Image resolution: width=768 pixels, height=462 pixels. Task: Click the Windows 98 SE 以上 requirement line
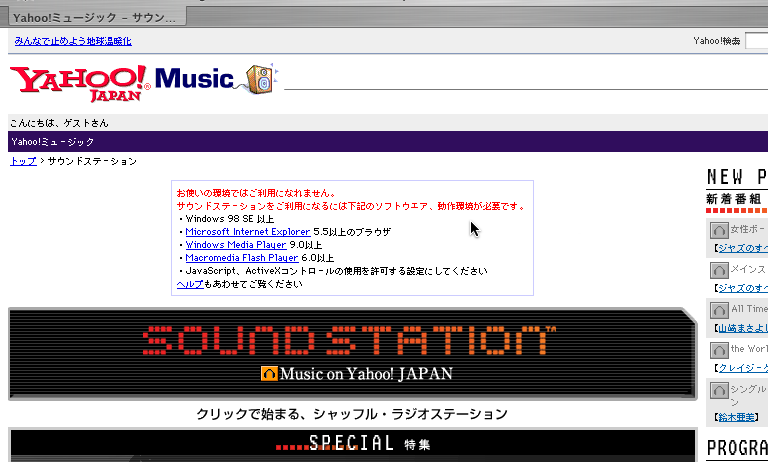click(x=230, y=219)
